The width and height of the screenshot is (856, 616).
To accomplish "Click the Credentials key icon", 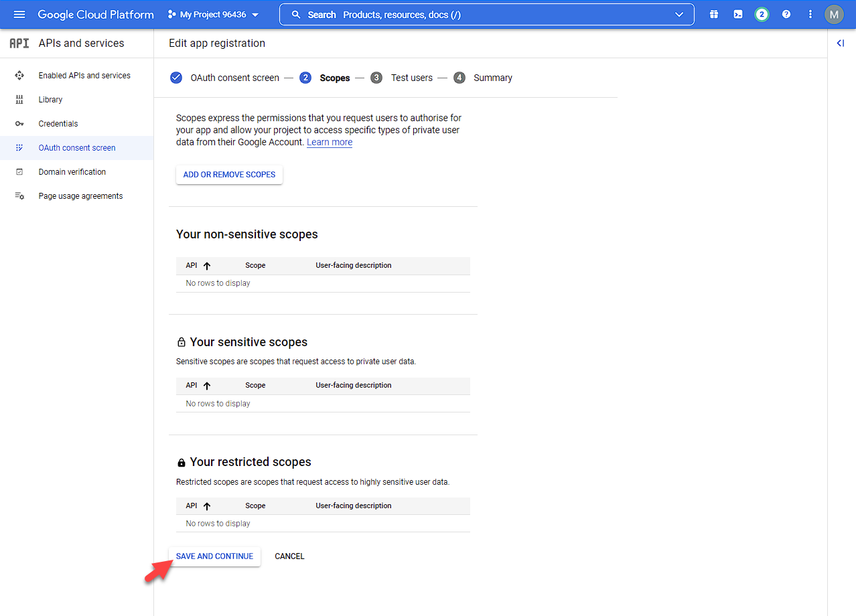I will point(19,124).
